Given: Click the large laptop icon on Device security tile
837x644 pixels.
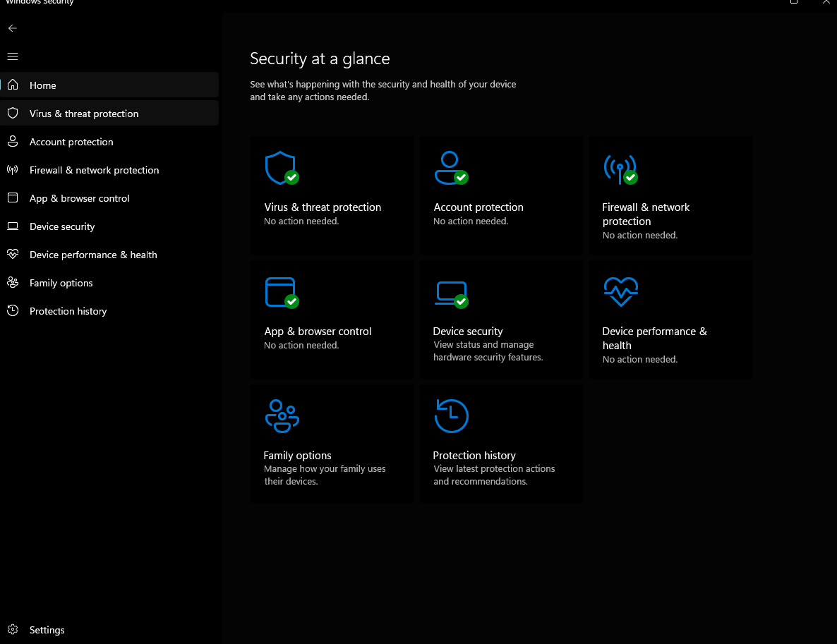Looking at the screenshot, I should (451, 295).
